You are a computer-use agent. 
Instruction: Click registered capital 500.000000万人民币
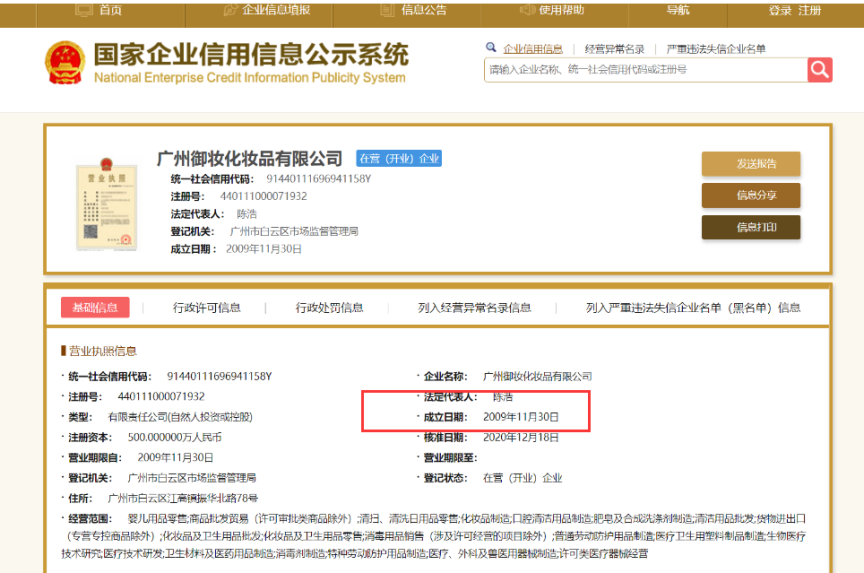tap(175, 437)
